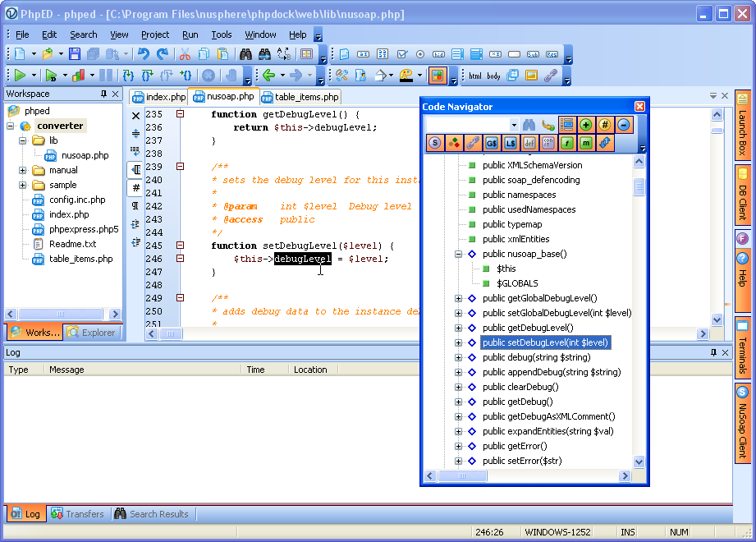Toggle the 'S' filter in Code Navigator
Screen dimensions: 756x542
click(x=435, y=143)
